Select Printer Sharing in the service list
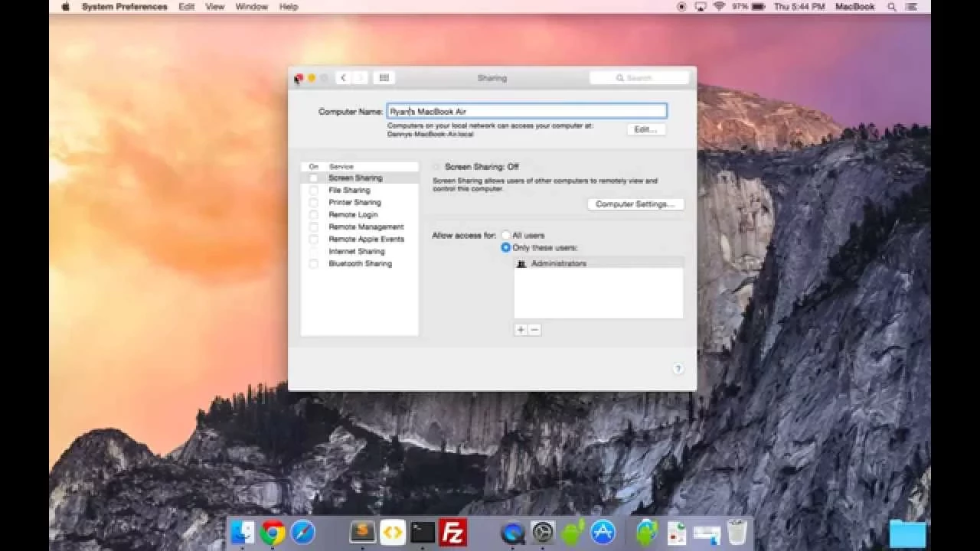This screenshot has height=551, width=980. click(x=360, y=203)
